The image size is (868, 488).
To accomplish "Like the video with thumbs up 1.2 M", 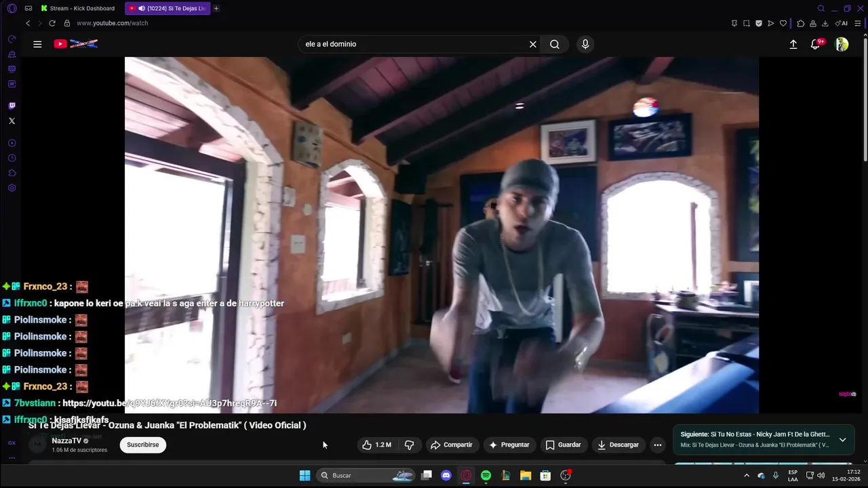I will [377, 445].
